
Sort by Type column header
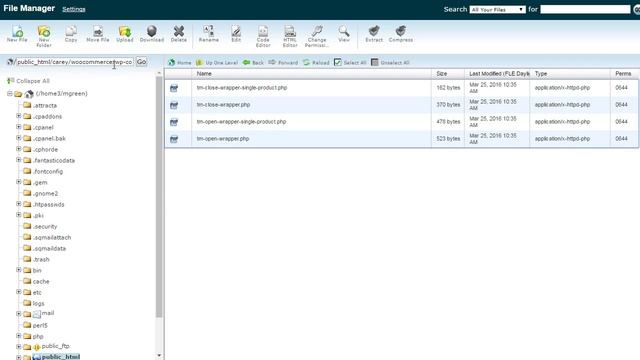pyautogui.click(x=541, y=73)
